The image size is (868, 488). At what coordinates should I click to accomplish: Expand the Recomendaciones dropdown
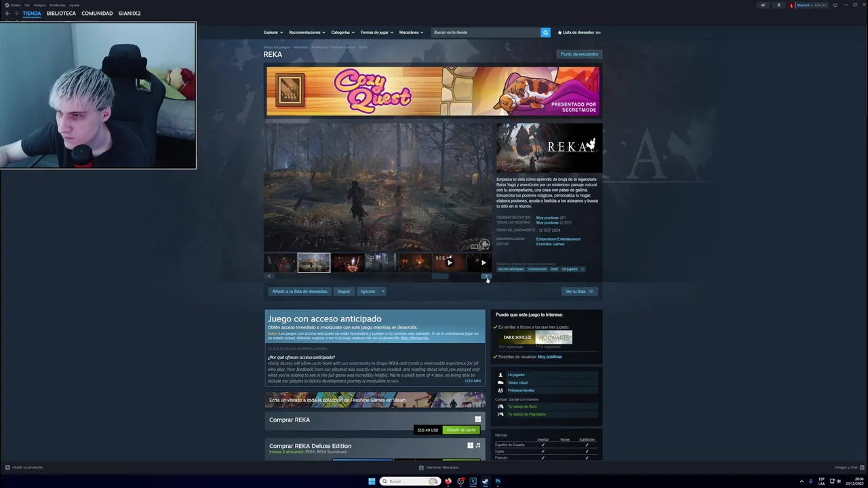point(307,33)
